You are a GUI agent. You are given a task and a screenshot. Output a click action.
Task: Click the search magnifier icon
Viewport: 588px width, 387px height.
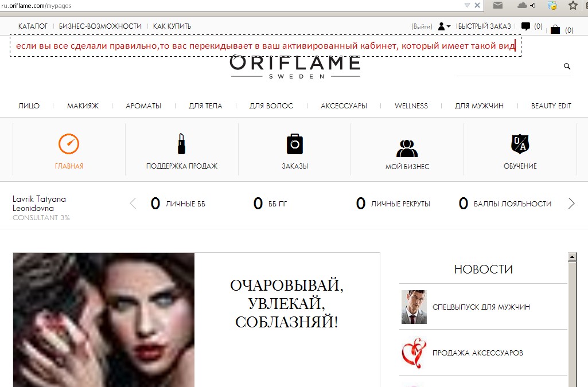(x=567, y=67)
